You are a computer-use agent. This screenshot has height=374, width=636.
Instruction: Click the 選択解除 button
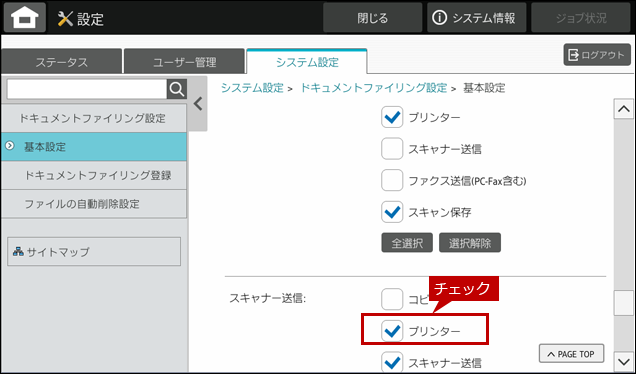pyautogui.click(x=470, y=243)
